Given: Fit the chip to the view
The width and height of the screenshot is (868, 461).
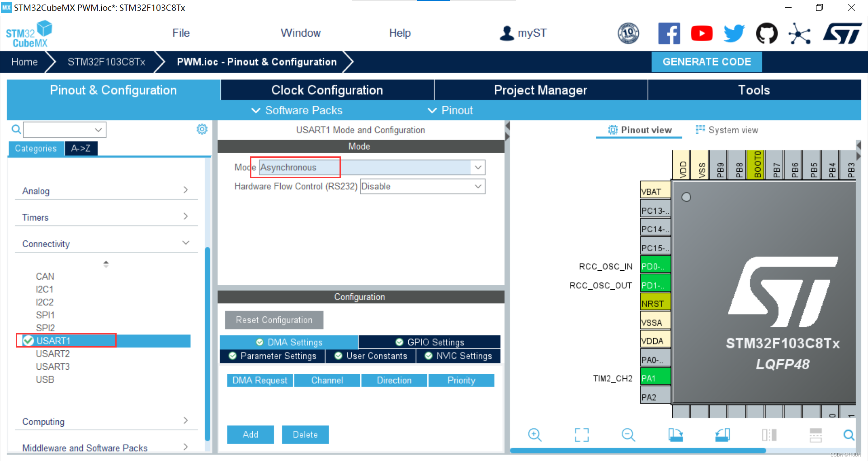Looking at the screenshot, I should (x=582, y=435).
